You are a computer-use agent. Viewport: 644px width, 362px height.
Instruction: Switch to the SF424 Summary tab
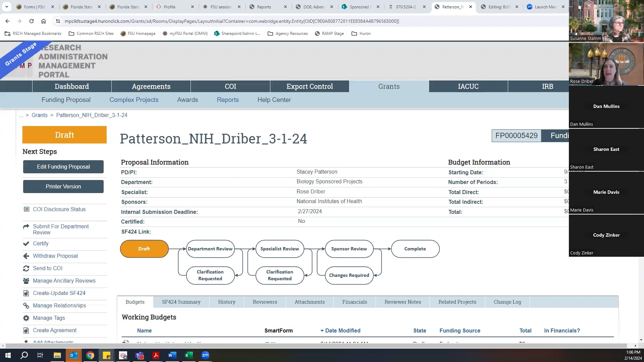(181, 302)
